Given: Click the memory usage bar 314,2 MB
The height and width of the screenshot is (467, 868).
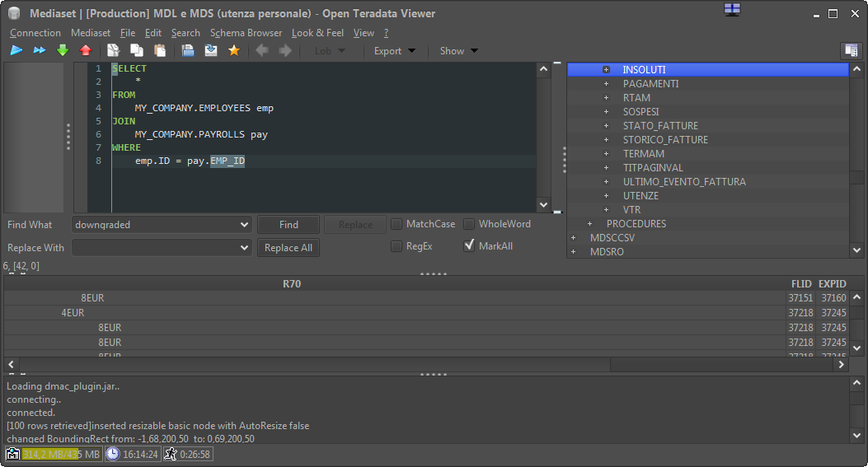Looking at the screenshot, I should 62,455.
